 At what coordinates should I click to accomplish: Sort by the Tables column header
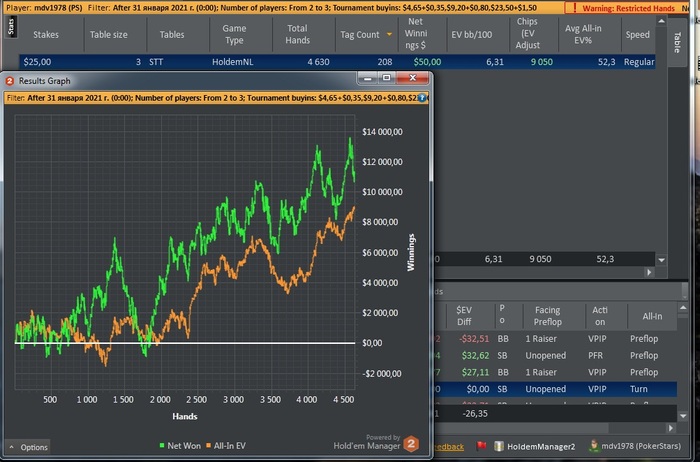172,34
